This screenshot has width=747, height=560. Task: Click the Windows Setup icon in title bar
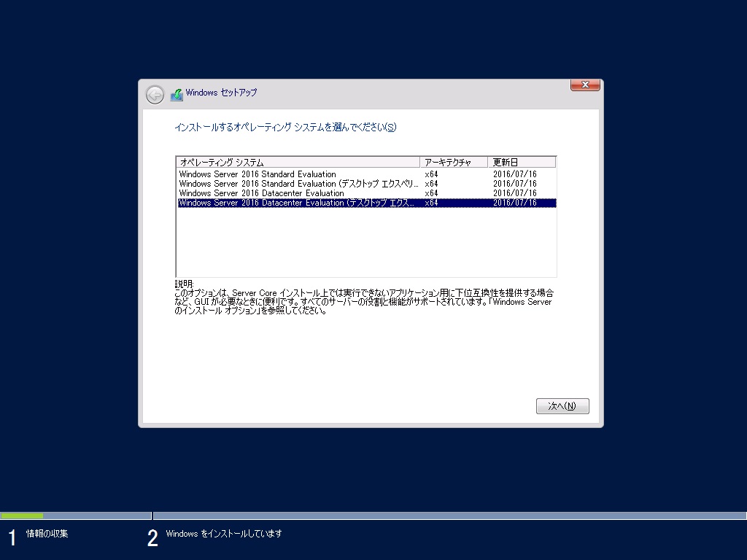[177, 95]
